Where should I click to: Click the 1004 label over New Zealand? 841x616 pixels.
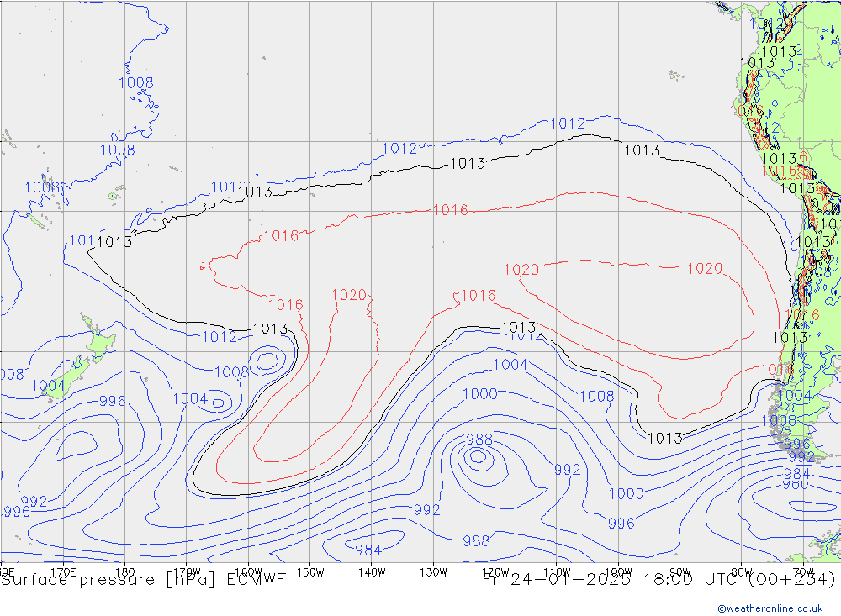click(x=48, y=386)
